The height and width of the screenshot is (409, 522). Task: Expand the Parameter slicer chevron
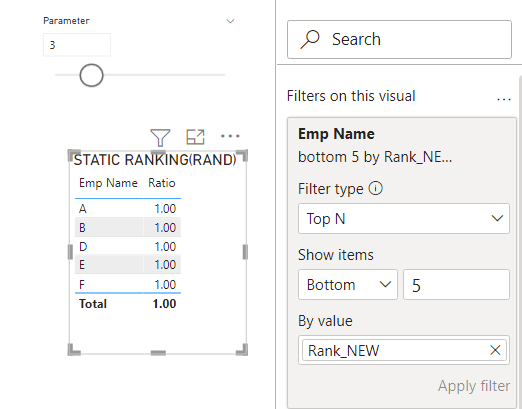pos(230,21)
